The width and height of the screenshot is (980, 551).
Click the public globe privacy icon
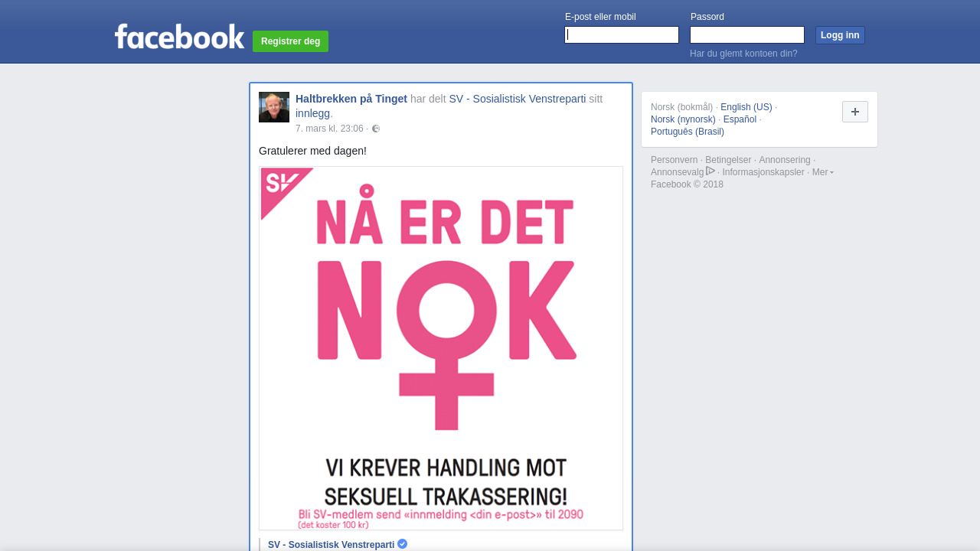(376, 129)
